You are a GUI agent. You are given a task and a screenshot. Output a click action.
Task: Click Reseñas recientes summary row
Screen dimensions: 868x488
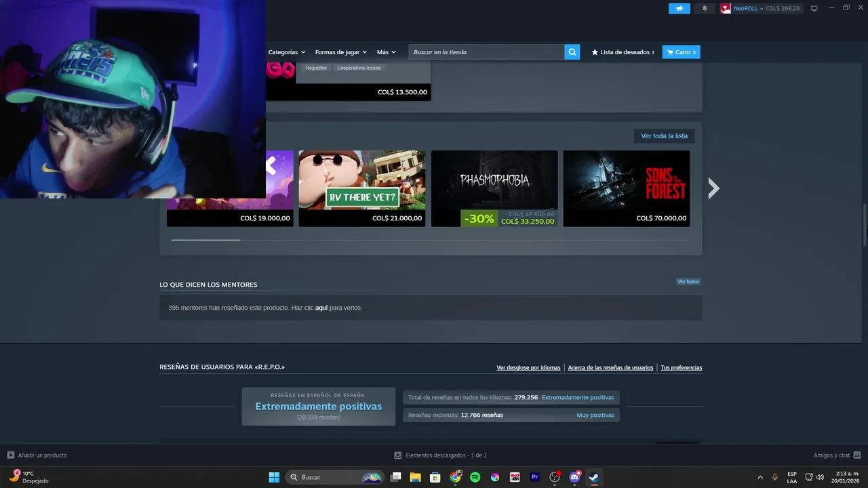[511, 415]
